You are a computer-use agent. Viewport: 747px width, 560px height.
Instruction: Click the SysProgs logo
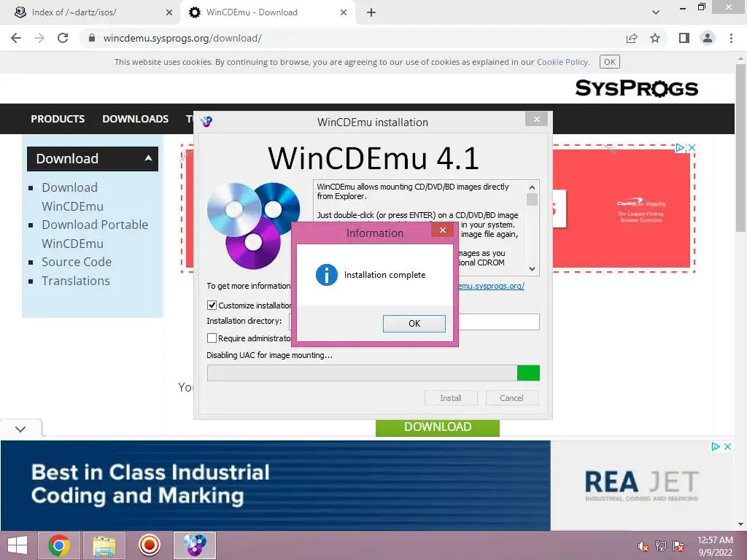(x=636, y=88)
